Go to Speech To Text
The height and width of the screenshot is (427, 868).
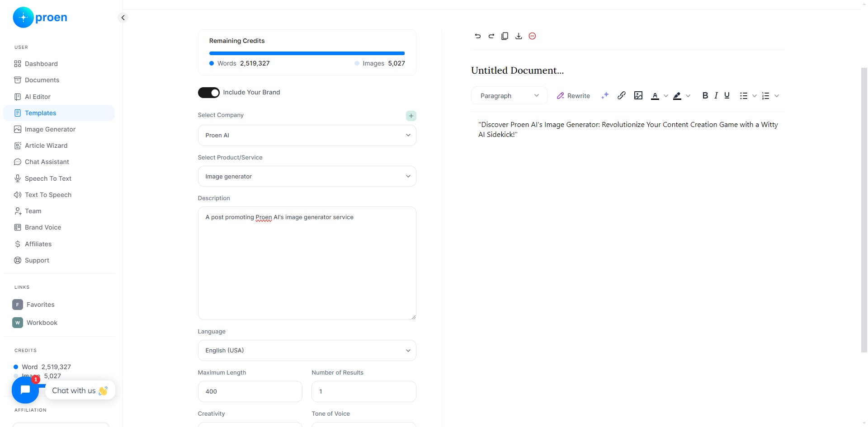[59, 178]
